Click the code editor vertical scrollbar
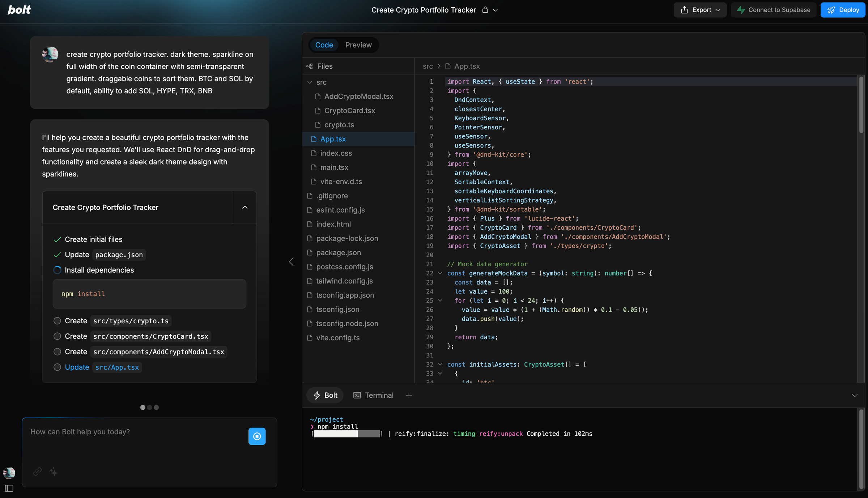 pyautogui.click(x=861, y=105)
